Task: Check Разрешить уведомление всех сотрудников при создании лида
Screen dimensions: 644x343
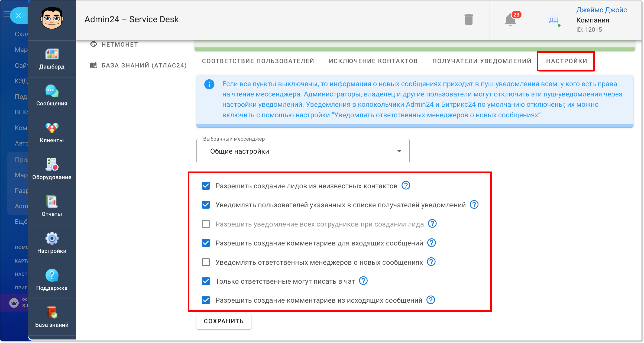Action: click(206, 224)
